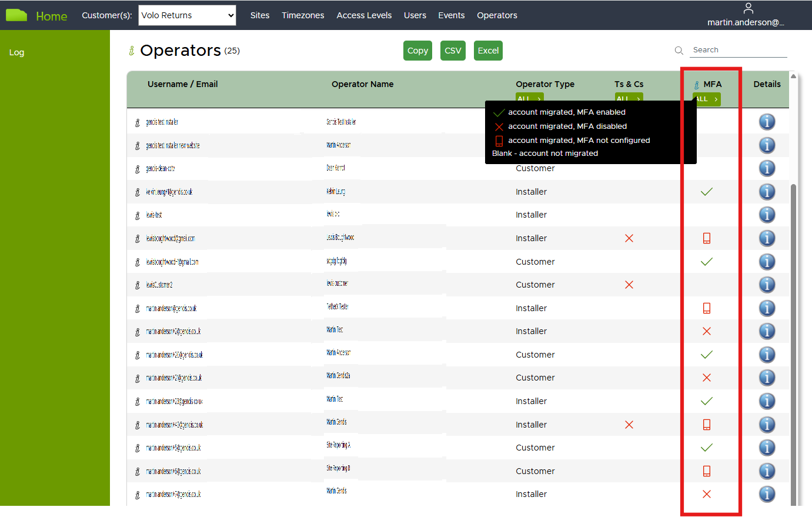Click the info icon next to the MFA column header
The image size is (812, 517).
(x=697, y=84)
